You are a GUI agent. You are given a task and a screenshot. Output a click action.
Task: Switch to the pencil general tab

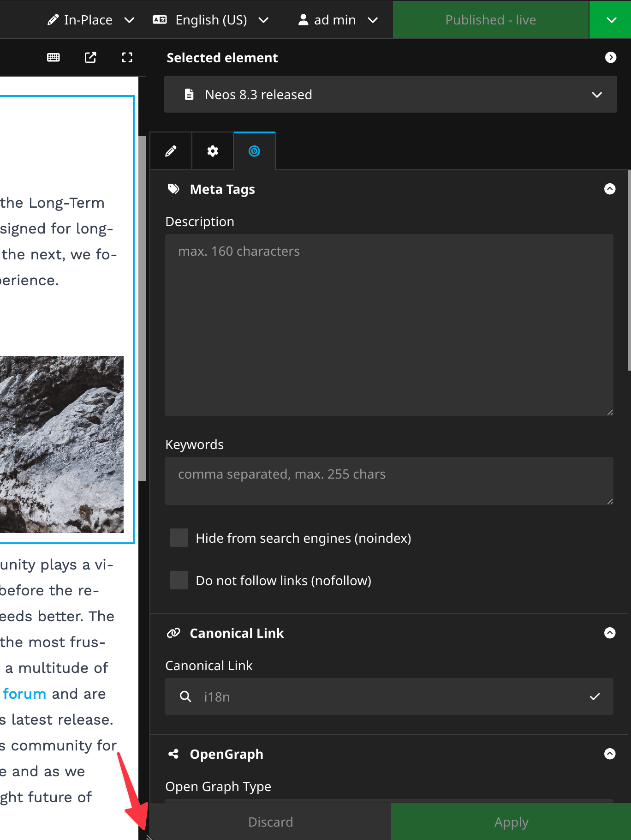pyautogui.click(x=171, y=151)
